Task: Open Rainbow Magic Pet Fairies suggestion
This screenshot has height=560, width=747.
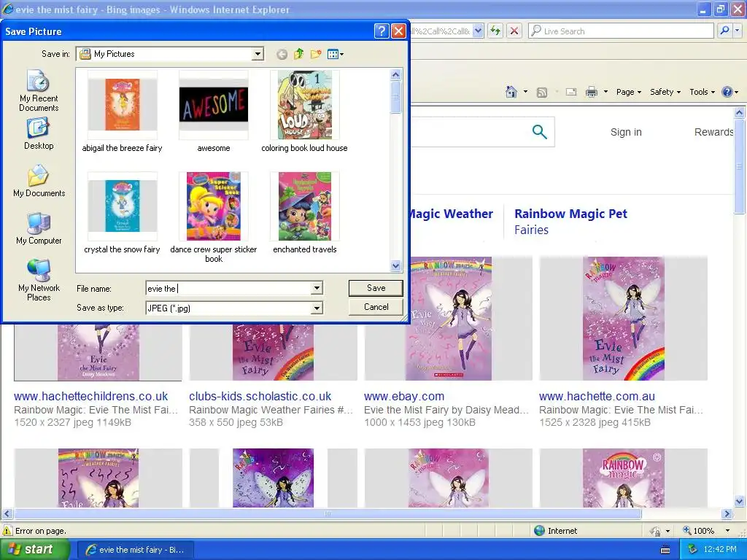Action: tap(570, 222)
